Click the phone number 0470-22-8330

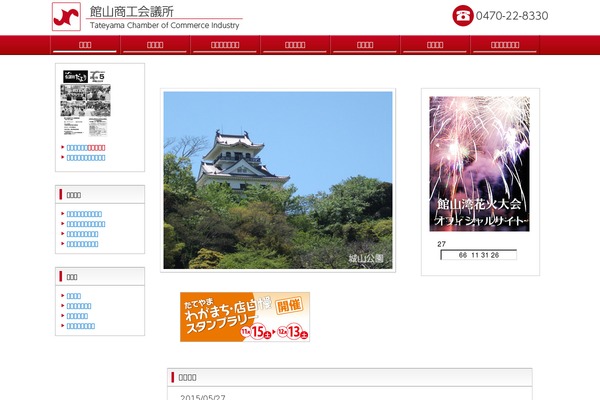512,16
